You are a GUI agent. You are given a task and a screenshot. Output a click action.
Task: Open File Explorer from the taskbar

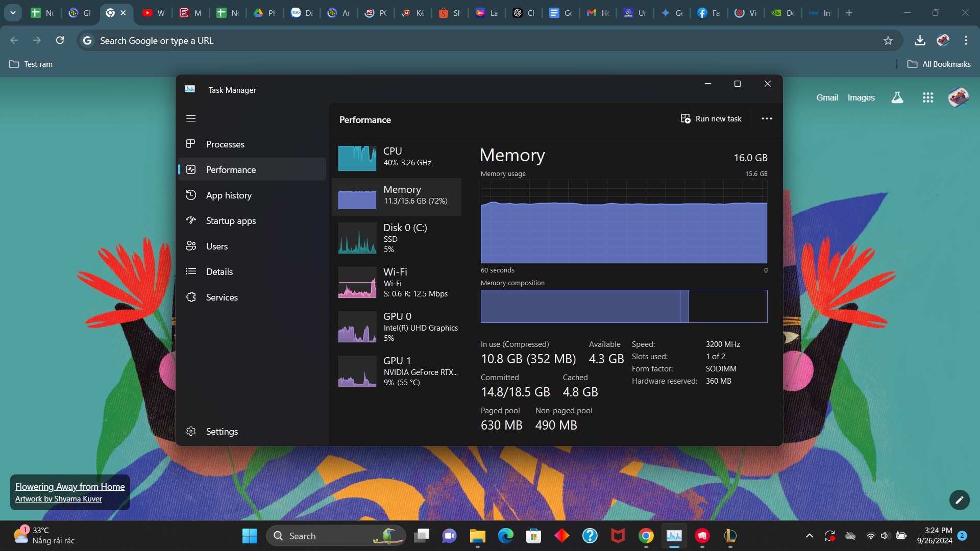pyautogui.click(x=478, y=536)
